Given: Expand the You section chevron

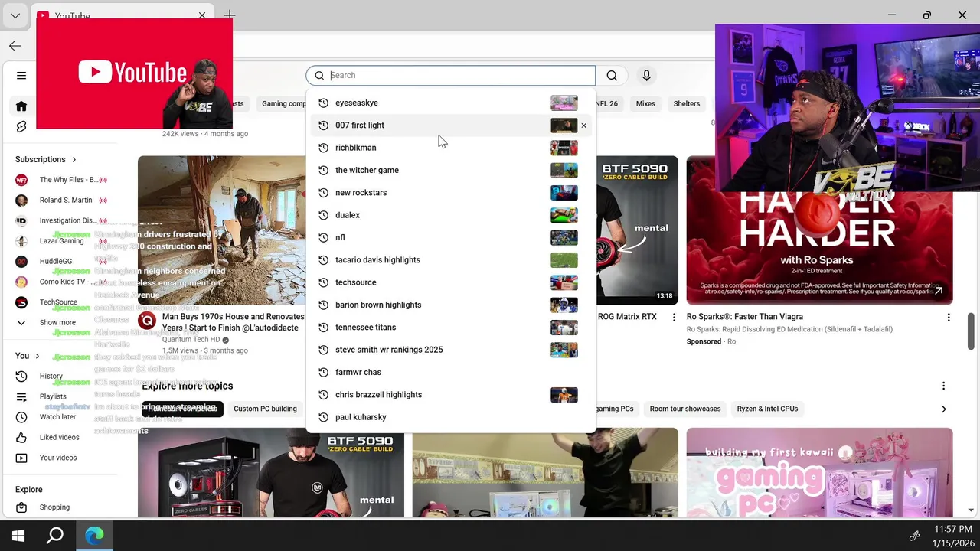Looking at the screenshot, I should [x=37, y=356].
